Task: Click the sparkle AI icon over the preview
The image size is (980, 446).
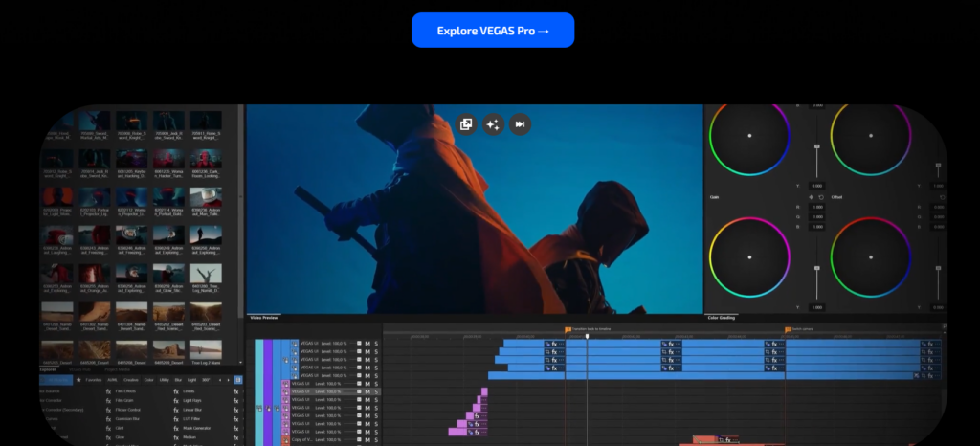Action: coord(493,124)
